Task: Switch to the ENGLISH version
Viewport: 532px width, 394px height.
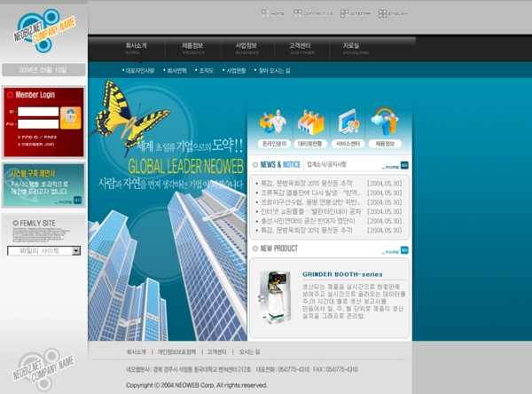Action: [398, 13]
